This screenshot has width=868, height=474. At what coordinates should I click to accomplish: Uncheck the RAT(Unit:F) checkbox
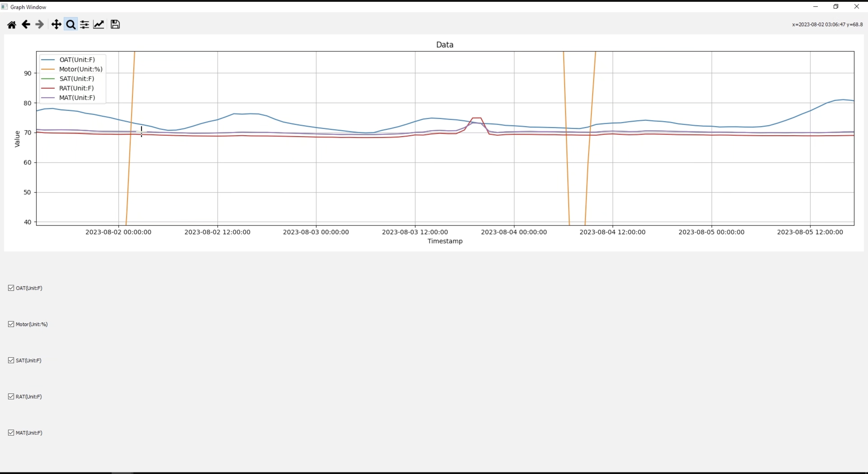click(x=11, y=397)
